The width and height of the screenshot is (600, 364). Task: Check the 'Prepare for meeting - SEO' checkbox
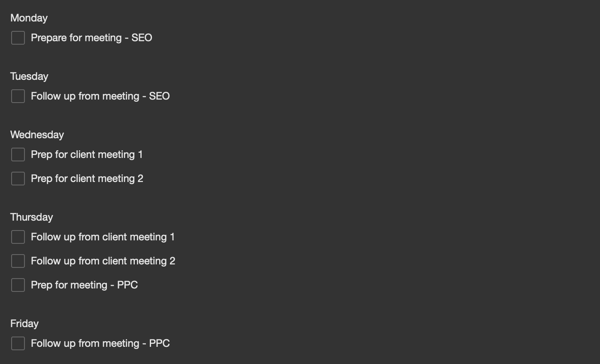(18, 38)
